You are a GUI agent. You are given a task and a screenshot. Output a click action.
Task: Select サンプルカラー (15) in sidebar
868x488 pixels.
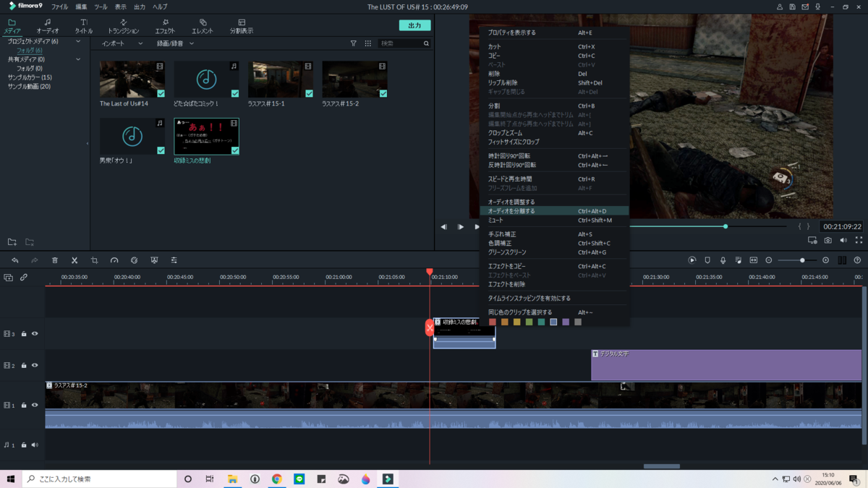30,77
